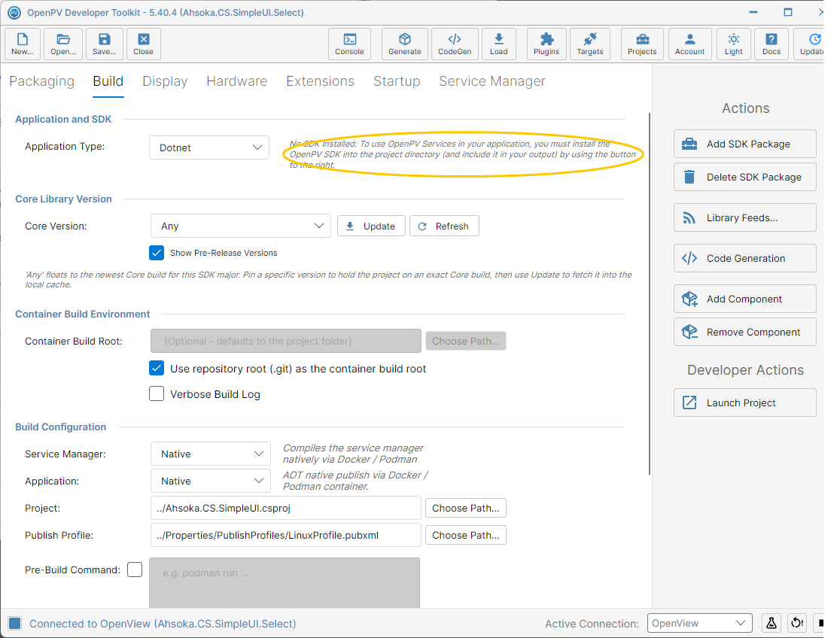Open the Core Version dropdown
The height and width of the screenshot is (638, 840).
point(241,226)
